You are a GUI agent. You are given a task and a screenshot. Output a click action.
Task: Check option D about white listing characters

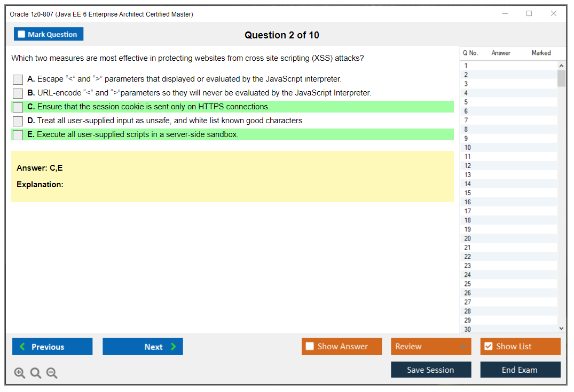(18, 121)
